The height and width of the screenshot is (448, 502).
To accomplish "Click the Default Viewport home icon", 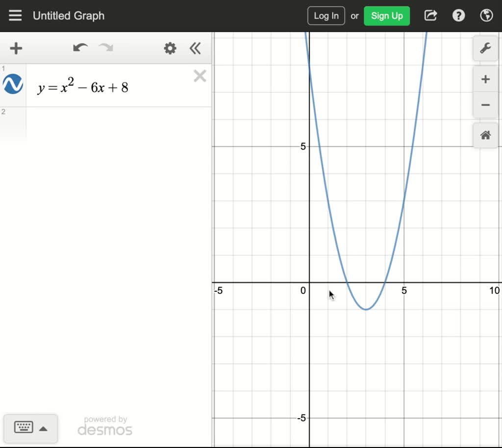I will pos(485,135).
